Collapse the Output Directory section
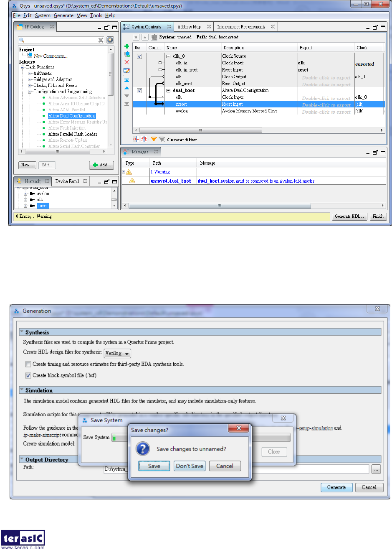 tap(22, 459)
